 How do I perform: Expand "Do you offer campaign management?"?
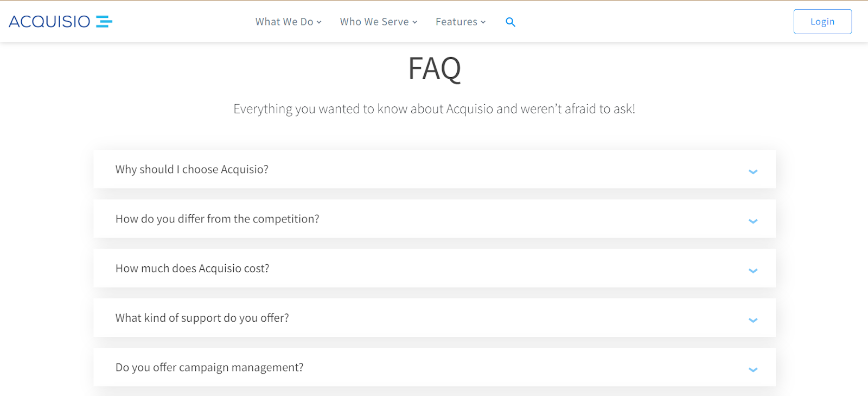click(752, 369)
